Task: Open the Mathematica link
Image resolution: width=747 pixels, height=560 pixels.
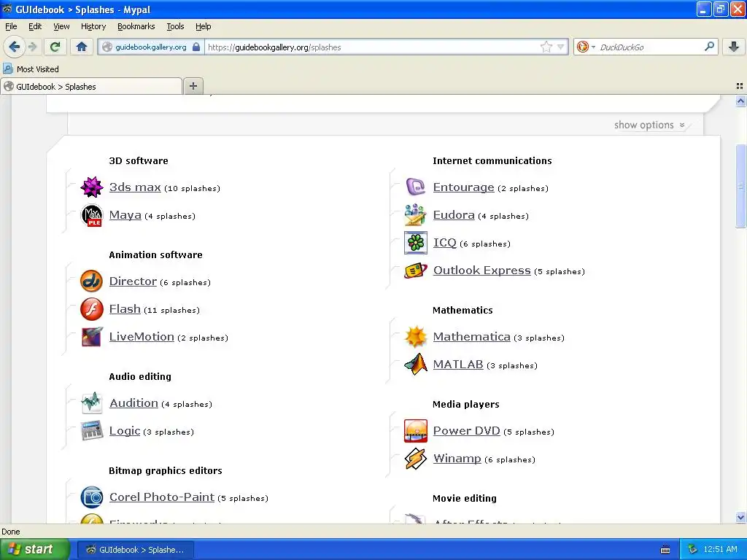Action: (x=472, y=337)
